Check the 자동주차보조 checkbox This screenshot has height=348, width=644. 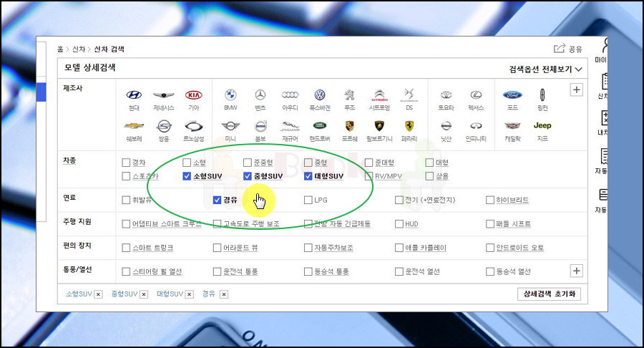[308, 248]
